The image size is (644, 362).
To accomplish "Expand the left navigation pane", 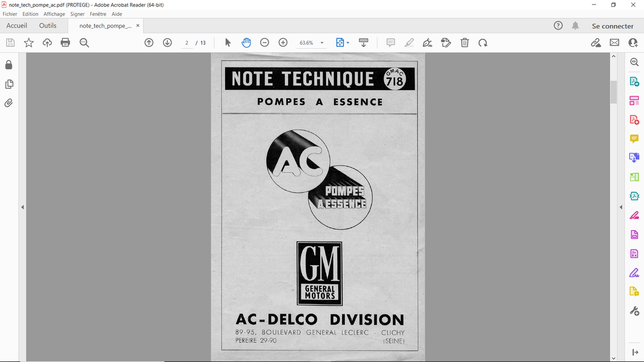I will [x=22, y=207].
